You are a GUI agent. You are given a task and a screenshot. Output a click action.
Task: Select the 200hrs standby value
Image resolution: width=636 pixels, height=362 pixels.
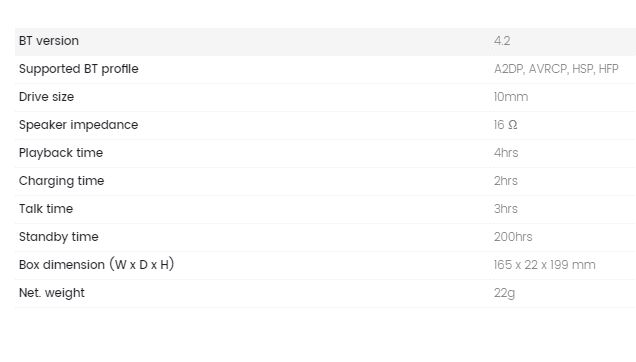click(x=513, y=237)
